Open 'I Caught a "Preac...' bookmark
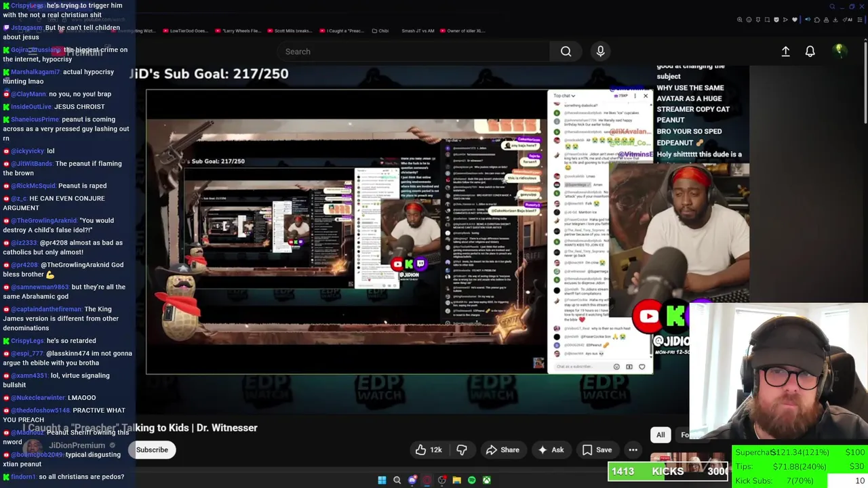 tap(342, 30)
